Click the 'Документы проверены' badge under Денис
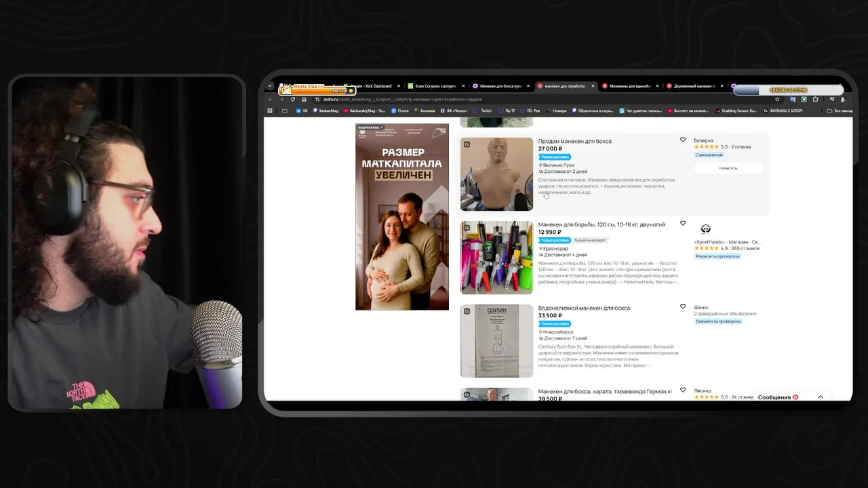The width and height of the screenshot is (868, 488). point(718,321)
